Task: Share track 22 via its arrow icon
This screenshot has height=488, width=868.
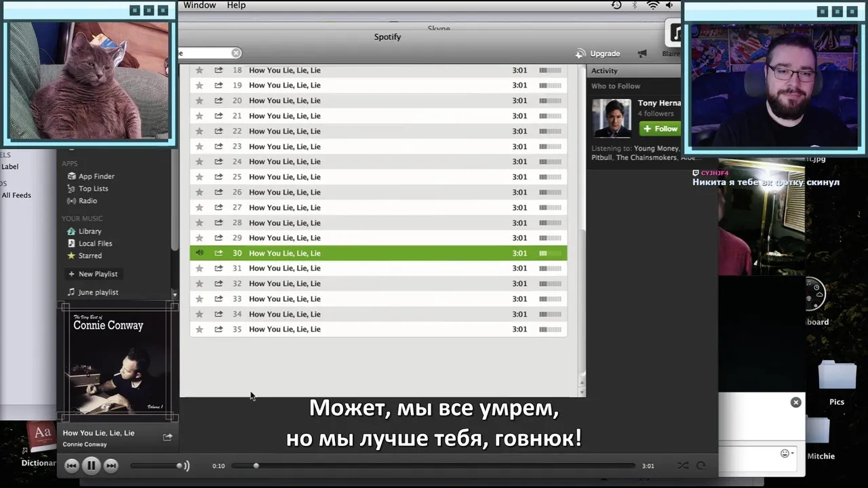Action: pos(218,131)
